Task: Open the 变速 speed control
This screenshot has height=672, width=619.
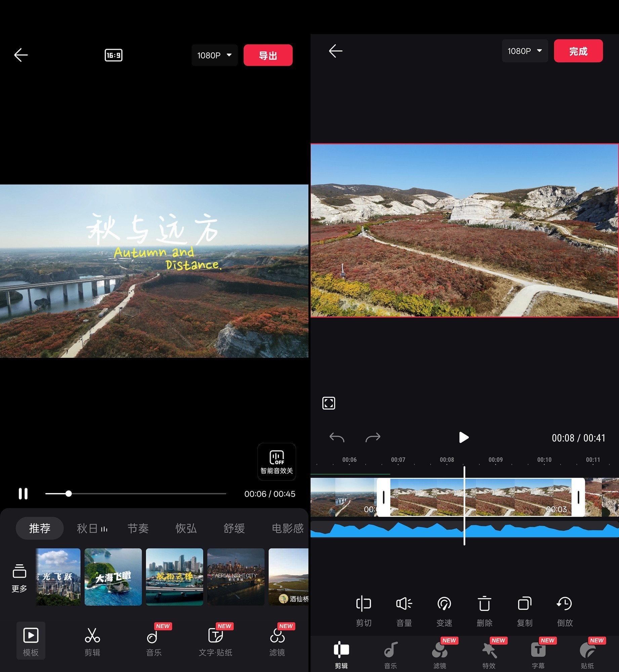Action: click(444, 612)
